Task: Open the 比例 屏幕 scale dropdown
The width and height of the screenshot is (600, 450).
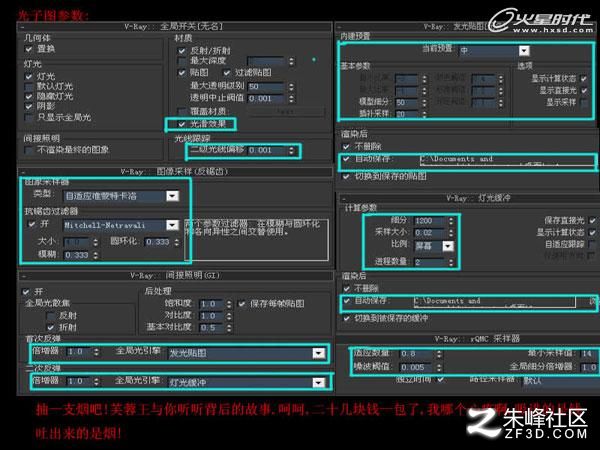Action: click(448, 246)
